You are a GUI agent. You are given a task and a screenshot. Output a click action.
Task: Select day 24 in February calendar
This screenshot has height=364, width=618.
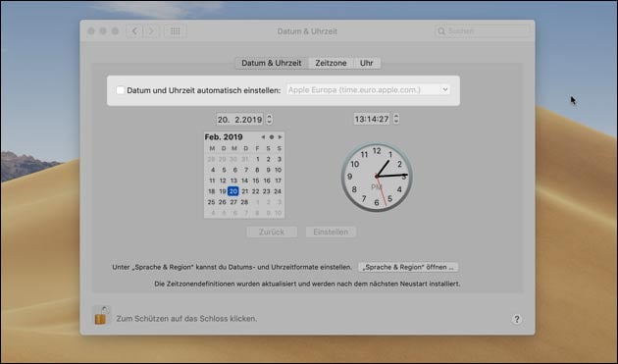pos(278,191)
